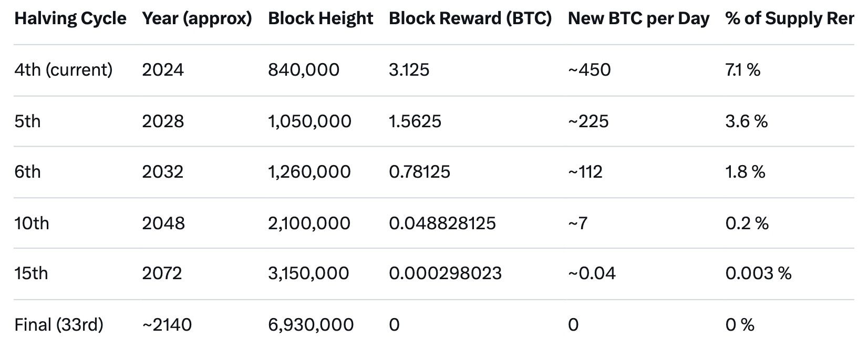Click the Block Reward (BTC) header
The image size is (868, 347).
(x=470, y=18)
